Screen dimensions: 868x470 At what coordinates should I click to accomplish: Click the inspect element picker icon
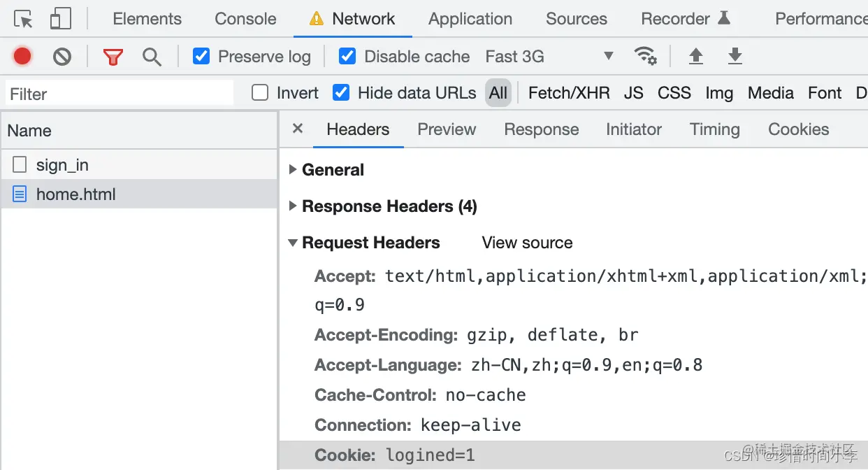click(x=24, y=19)
